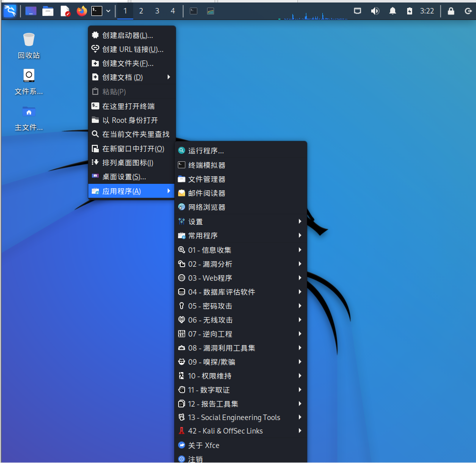The height and width of the screenshot is (463, 476).
Task: Expand 02 - 漏洞分析 category
Action: pyautogui.click(x=240, y=264)
